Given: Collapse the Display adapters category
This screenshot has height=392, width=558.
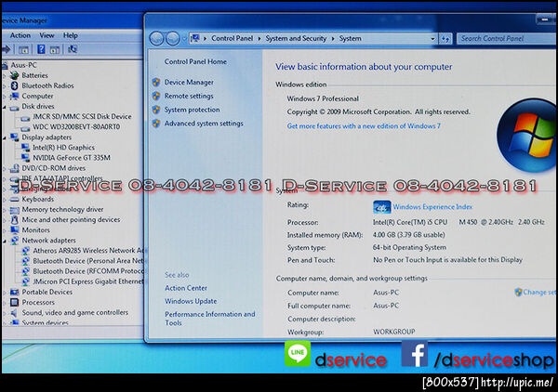Looking at the screenshot, I should click(5, 137).
